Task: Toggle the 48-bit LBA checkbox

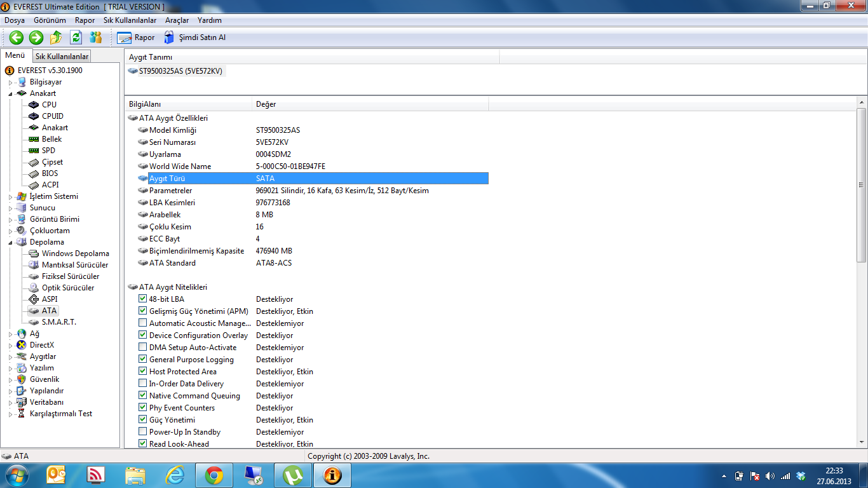Action: pos(142,299)
